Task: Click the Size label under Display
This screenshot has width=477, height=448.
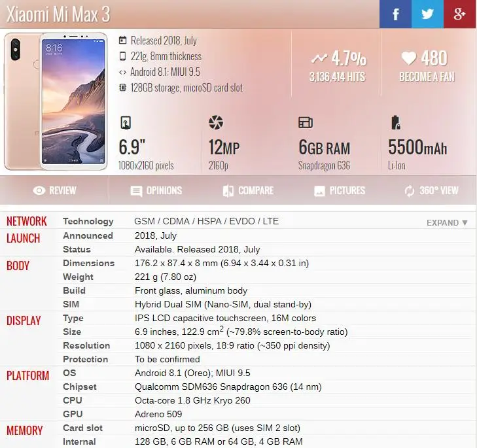Action: 72,332
